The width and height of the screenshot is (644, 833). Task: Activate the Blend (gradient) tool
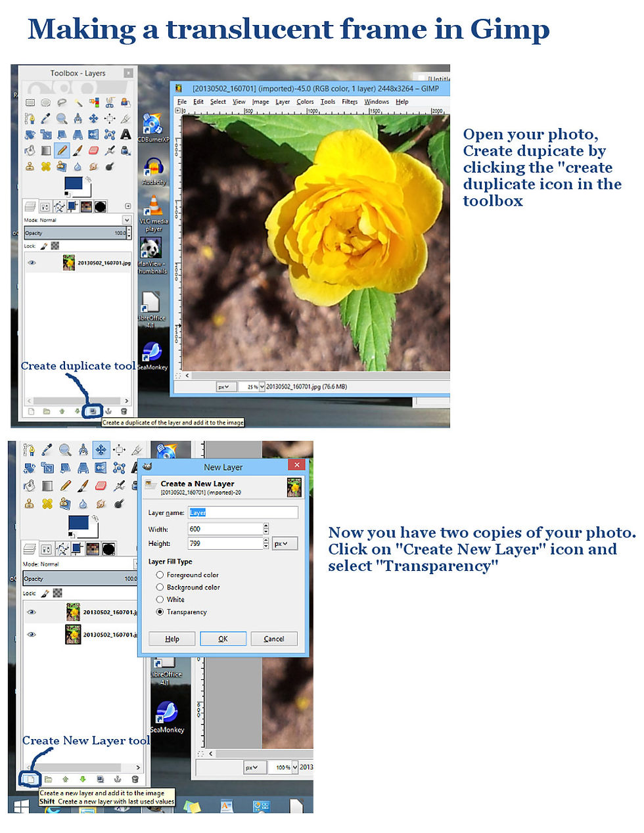tap(46, 150)
